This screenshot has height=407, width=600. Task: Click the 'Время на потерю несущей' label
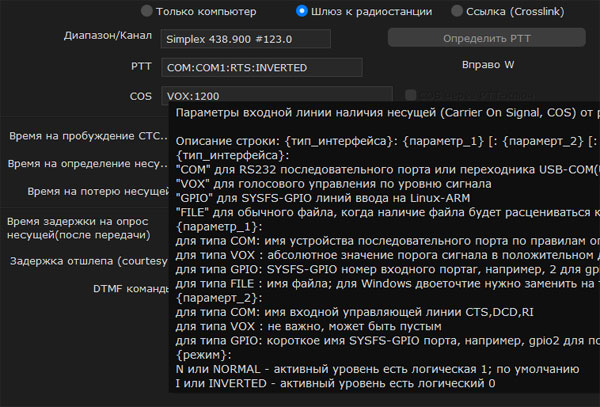click(98, 191)
